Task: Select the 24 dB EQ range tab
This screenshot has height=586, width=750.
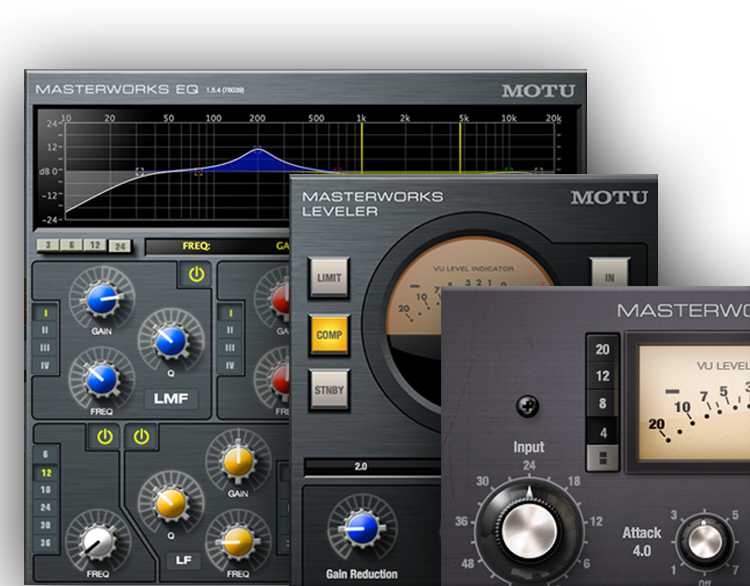Action: tap(119, 246)
